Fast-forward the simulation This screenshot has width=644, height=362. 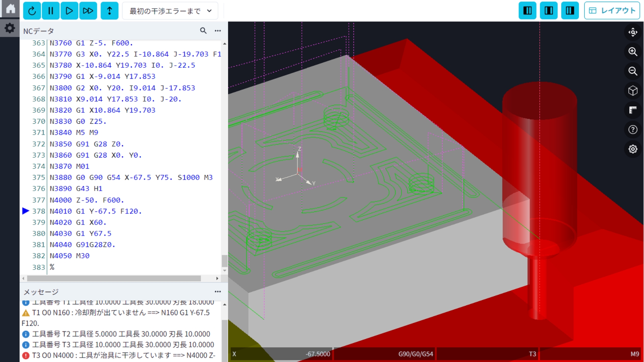(x=88, y=10)
